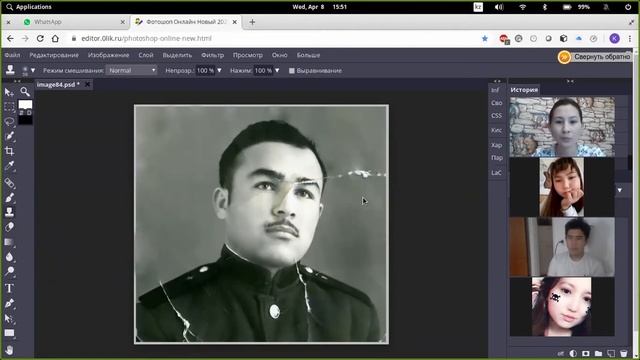
Task: Click the add raster mask icon
Action: (586, 353)
